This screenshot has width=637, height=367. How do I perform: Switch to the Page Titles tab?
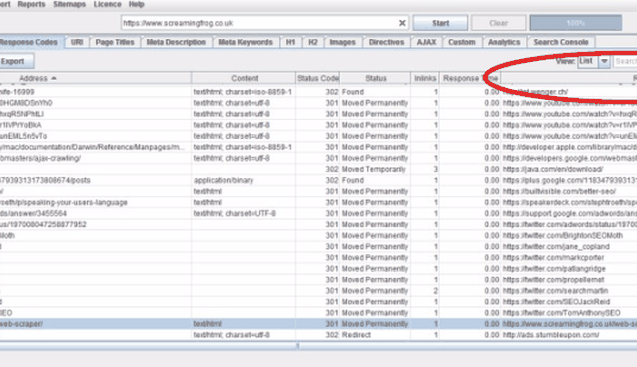coord(115,42)
